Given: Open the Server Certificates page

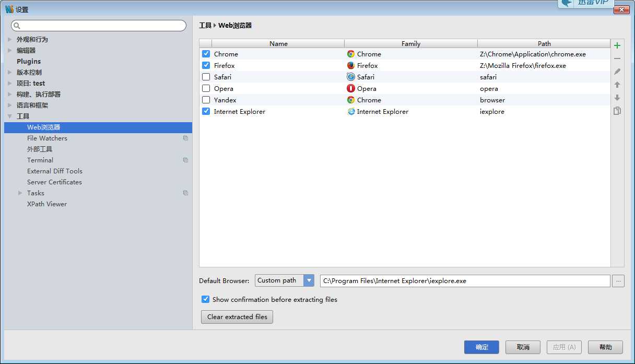Looking at the screenshot, I should click(54, 182).
